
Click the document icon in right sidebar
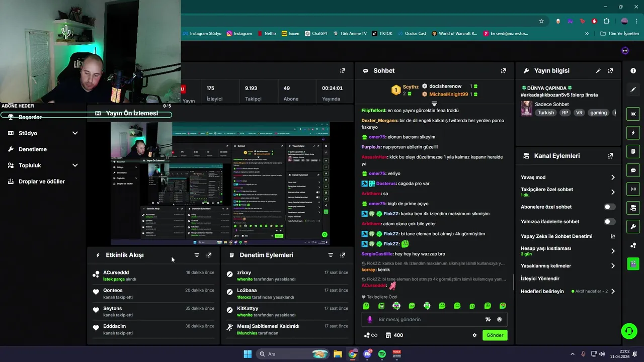click(633, 151)
